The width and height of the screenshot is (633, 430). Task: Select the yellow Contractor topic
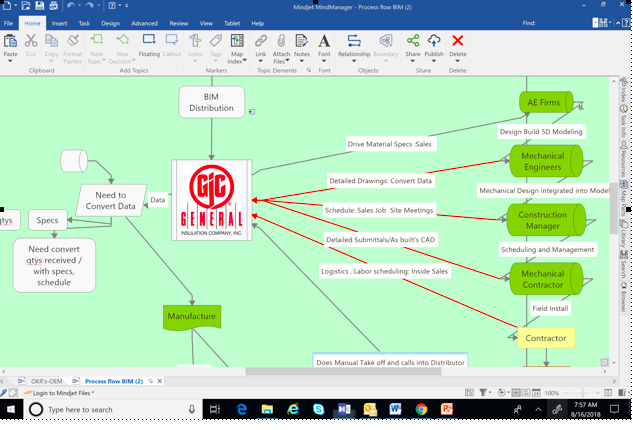click(x=546, y=338)
